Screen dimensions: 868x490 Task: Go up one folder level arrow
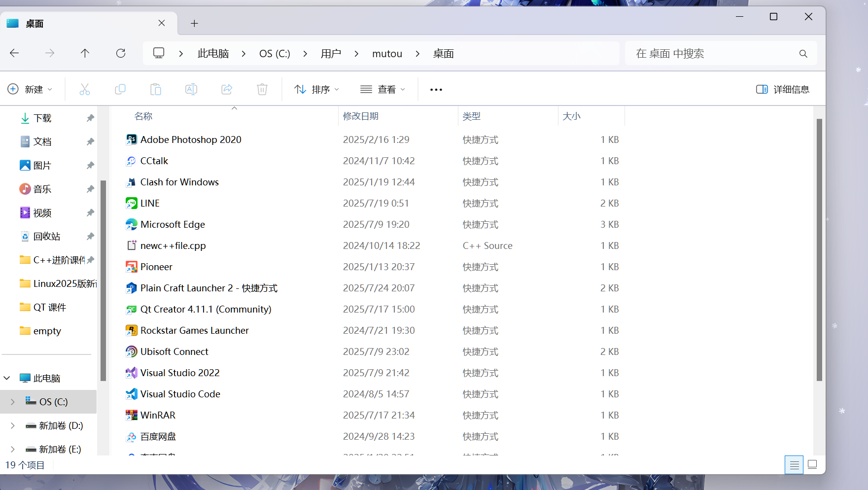coord(85,53)
